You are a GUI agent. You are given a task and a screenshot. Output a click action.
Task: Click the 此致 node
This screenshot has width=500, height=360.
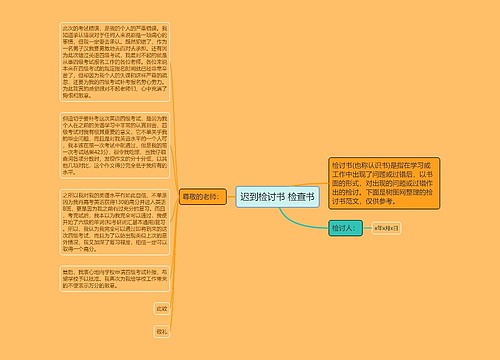click(x=162, y=309)
